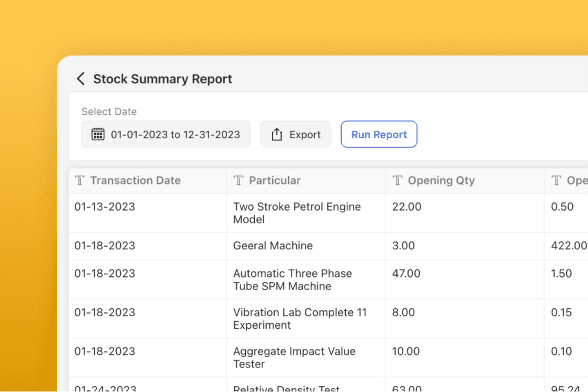This screenshot has width=588, height=392.
Task: Click the Run Report button
Action: click(x=379, y=134)
